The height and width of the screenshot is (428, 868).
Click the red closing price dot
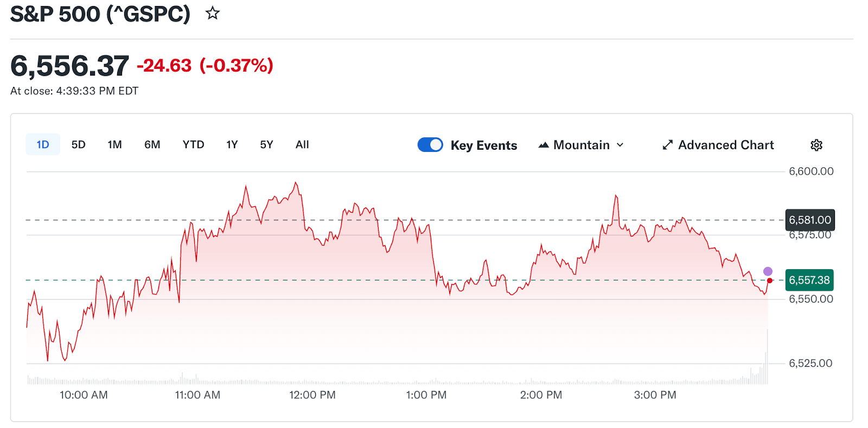[770, 280]
